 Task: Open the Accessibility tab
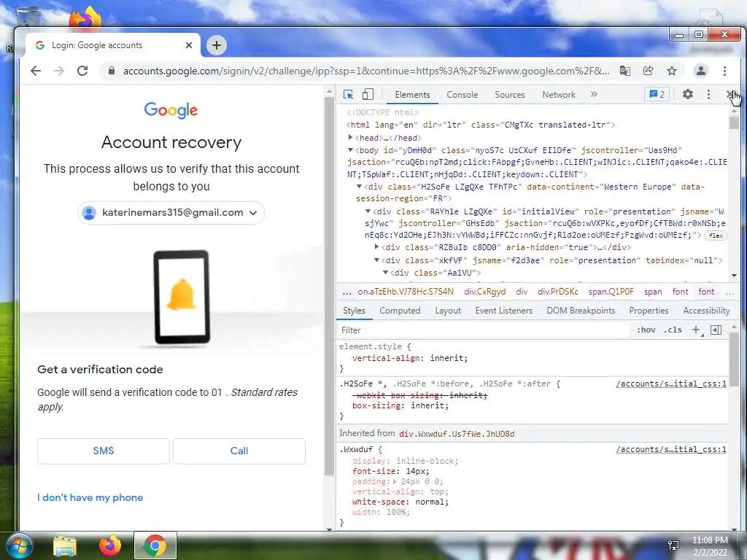tap(706, 311)
